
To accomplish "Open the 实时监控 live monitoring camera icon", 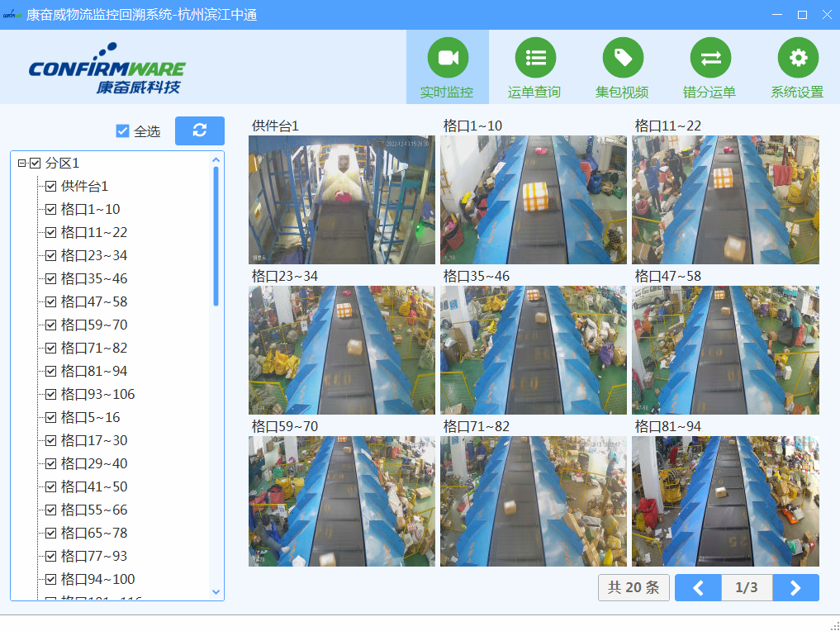I will pyautogui.click(x=447, y=58).
